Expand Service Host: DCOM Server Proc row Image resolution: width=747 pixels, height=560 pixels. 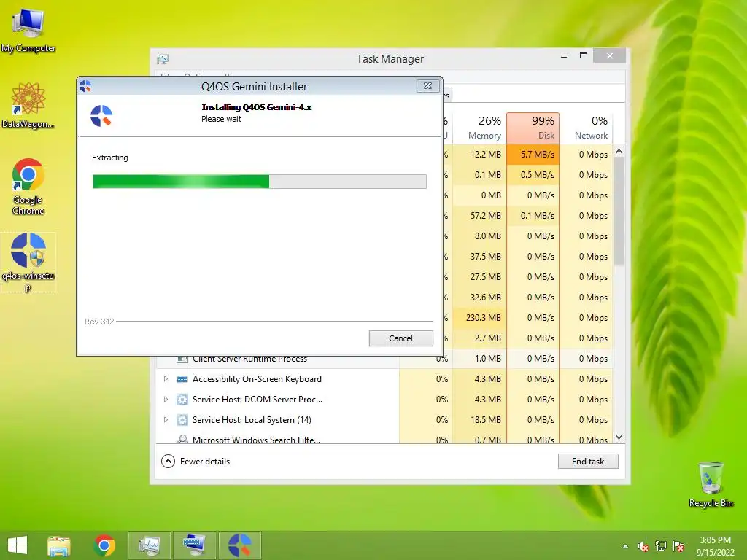pos(166,400)
